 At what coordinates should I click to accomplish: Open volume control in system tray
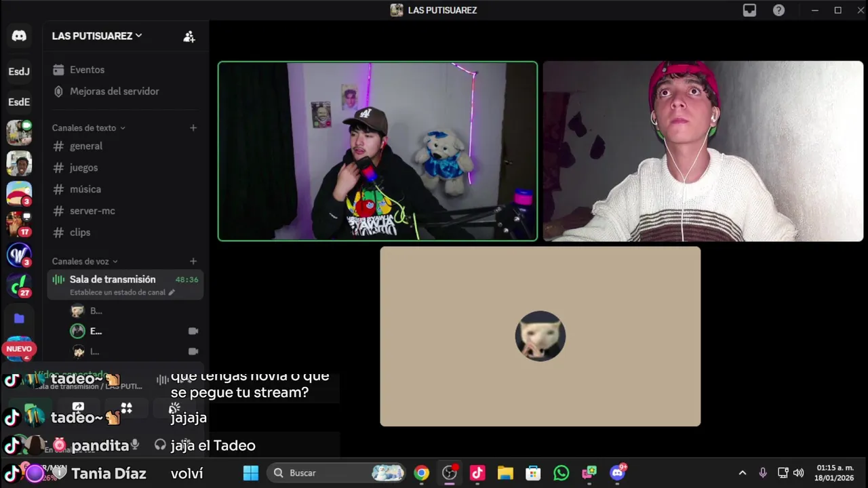[799, 473]
